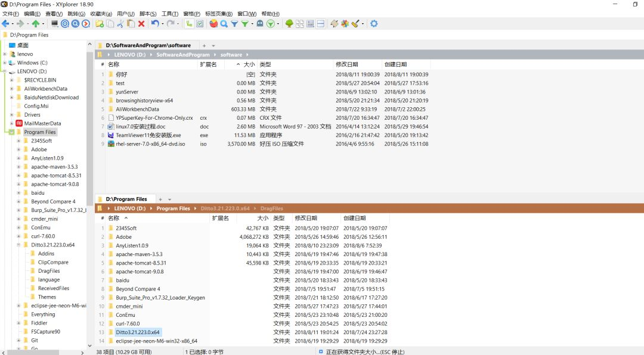Open configuration with the blue gear icon
The image size is (644, 355).
point(374,24)
